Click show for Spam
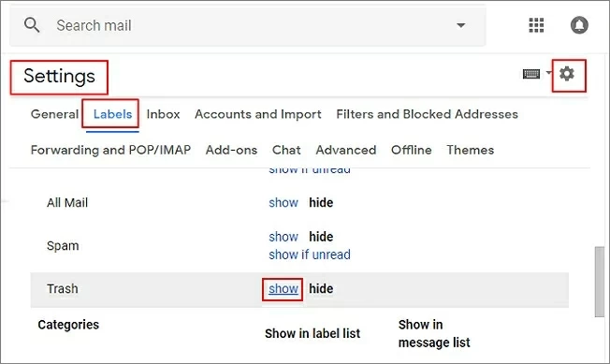The width and height of the screenshot is (610, 364). tap(283, 237)
